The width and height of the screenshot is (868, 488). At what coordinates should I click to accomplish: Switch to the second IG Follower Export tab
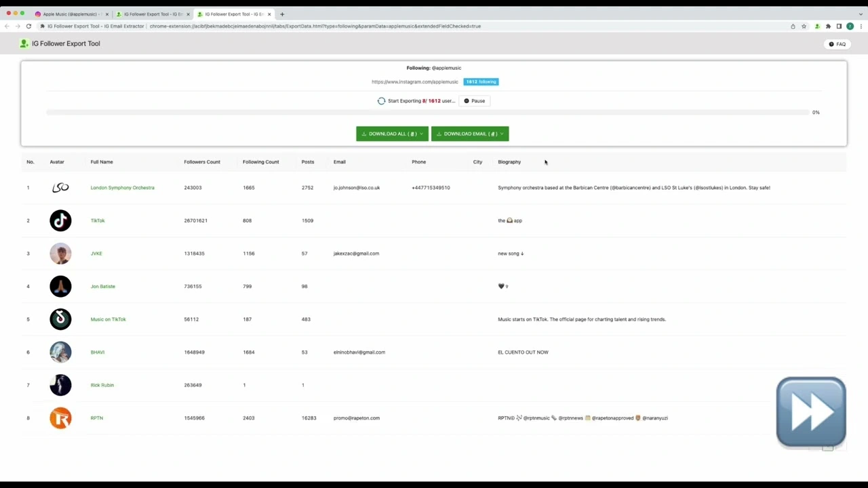[x=152, y=14]
